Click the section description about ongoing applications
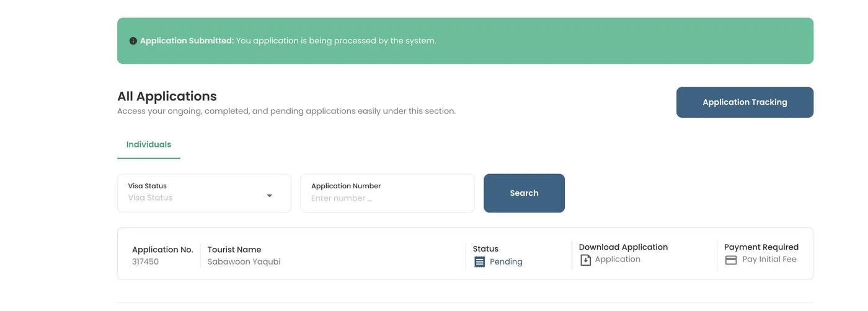The height and width of the screenshot is (311, 868). click(286, 112)
